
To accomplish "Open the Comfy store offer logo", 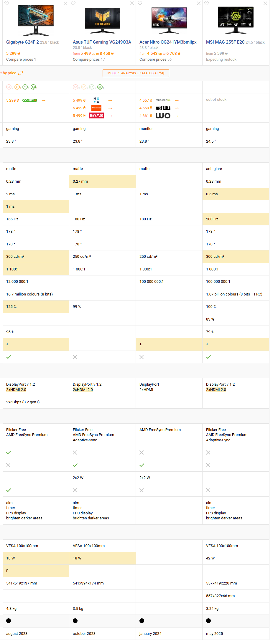I will tap(30, 100).
